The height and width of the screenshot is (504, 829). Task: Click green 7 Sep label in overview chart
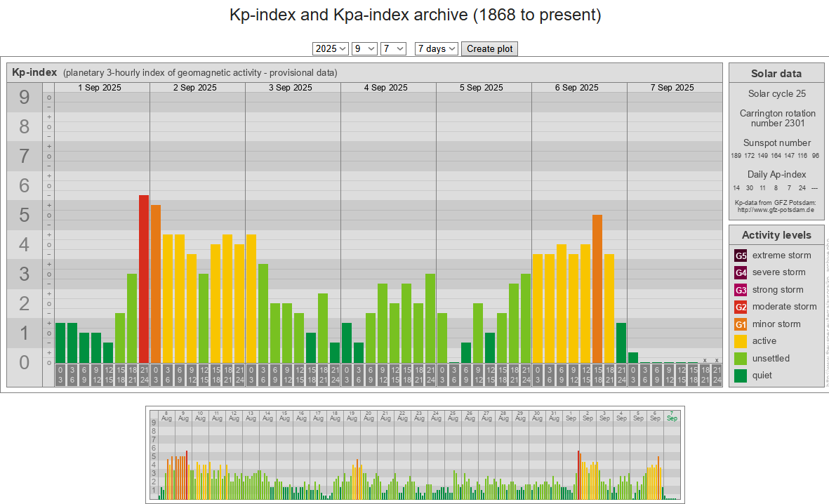672,416
